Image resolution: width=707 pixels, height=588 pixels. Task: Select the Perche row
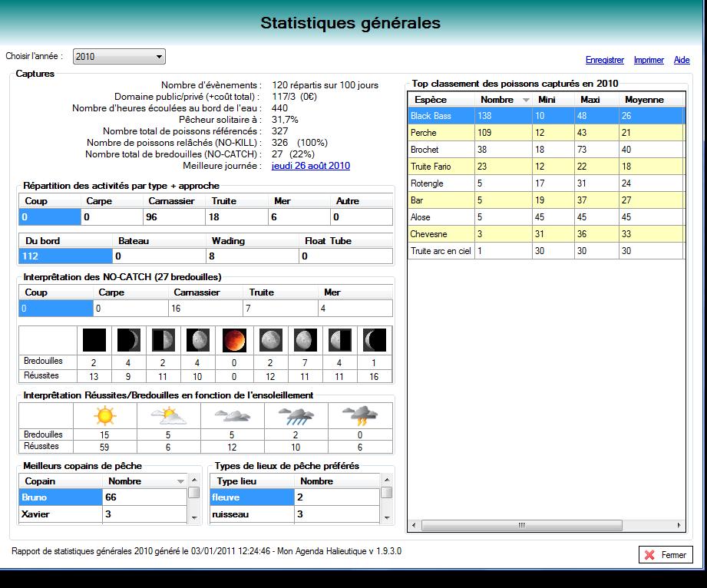547,133
